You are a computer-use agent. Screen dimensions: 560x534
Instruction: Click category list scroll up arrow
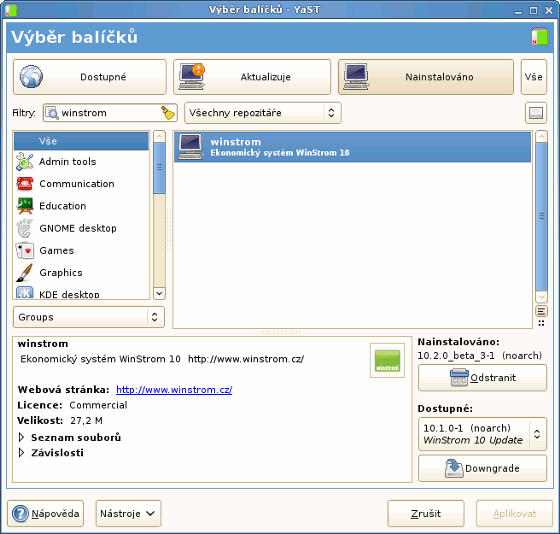159,137
